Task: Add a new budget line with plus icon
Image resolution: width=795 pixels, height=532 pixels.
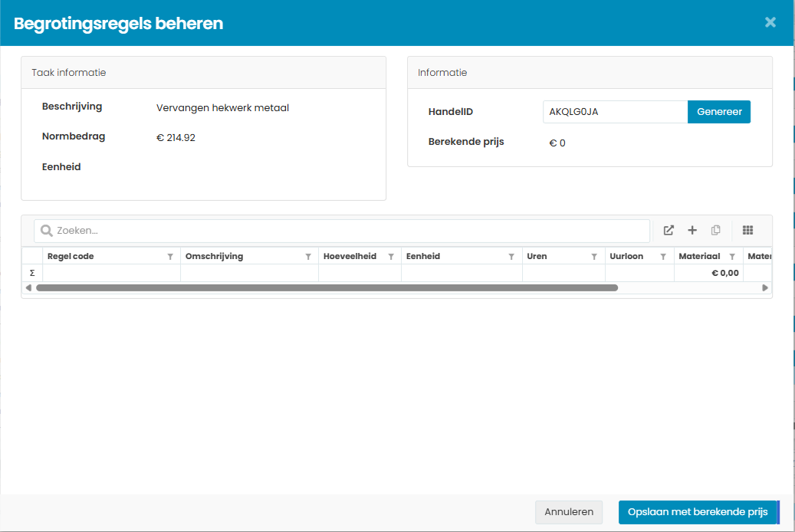Action: tap(692, 230)
